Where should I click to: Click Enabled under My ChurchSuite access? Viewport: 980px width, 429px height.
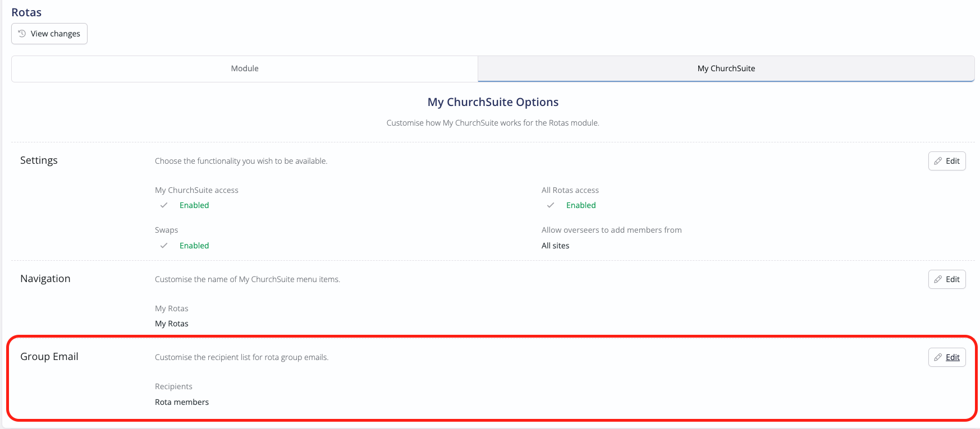pyautogui.click(x=194, y=205)
